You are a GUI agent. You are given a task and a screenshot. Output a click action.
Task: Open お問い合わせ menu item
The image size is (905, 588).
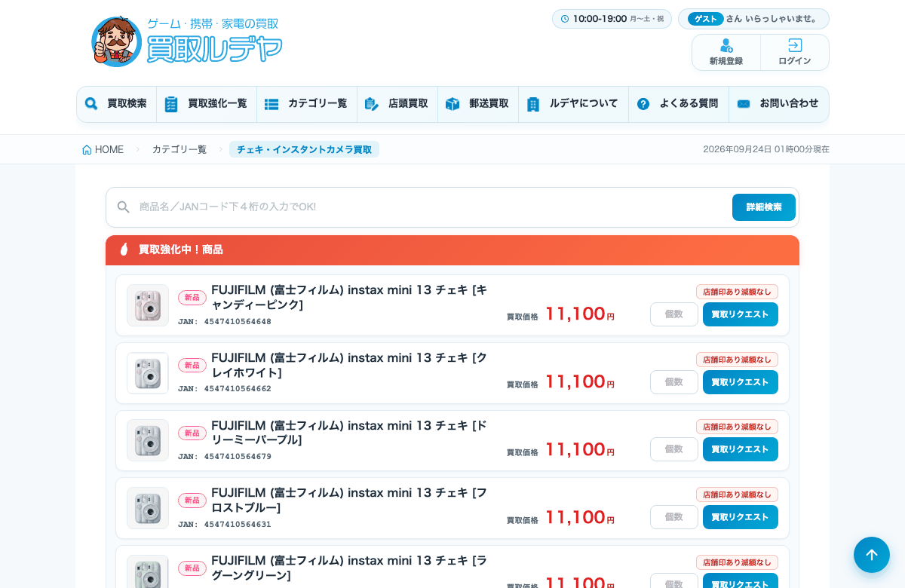779,104
